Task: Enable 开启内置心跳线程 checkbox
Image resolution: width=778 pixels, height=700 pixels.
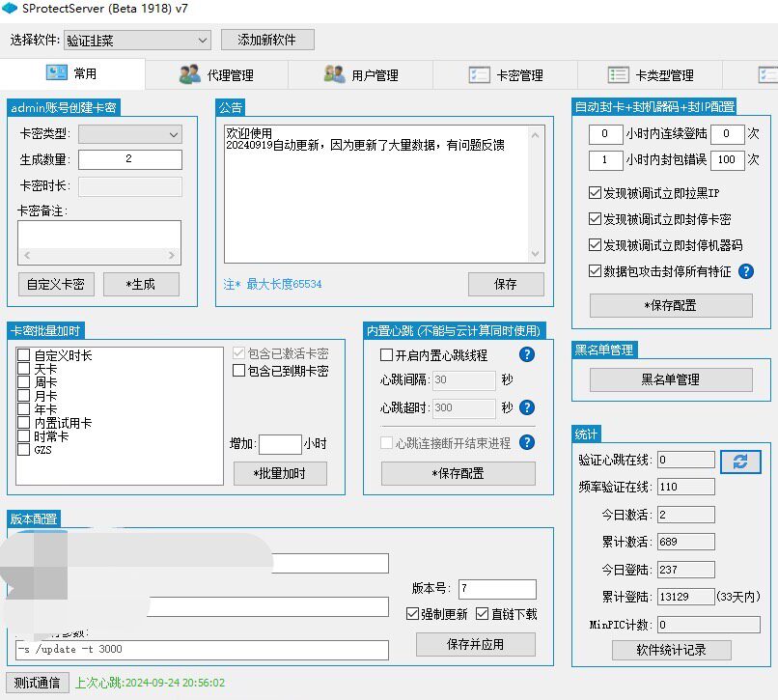Action: pos(386,354)
